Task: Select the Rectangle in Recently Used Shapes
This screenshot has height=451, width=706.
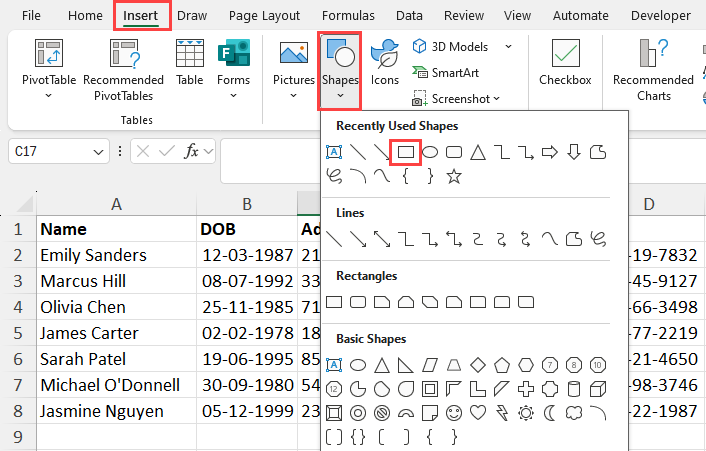Action: point(406,152)
